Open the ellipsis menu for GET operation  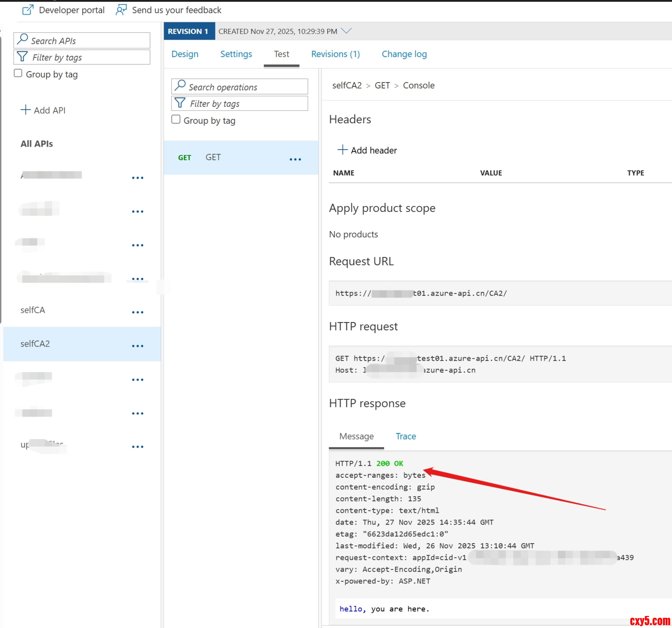[x=295, y=159]
